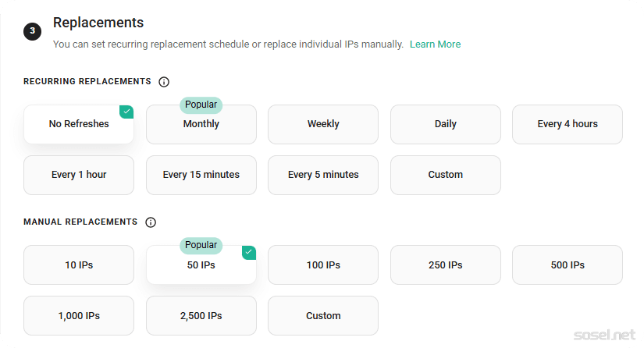Image resolution: width=644 pixels, height=348 pixels.
Task: Select 100 IPs manual replacements
Action: click(323, 265)
